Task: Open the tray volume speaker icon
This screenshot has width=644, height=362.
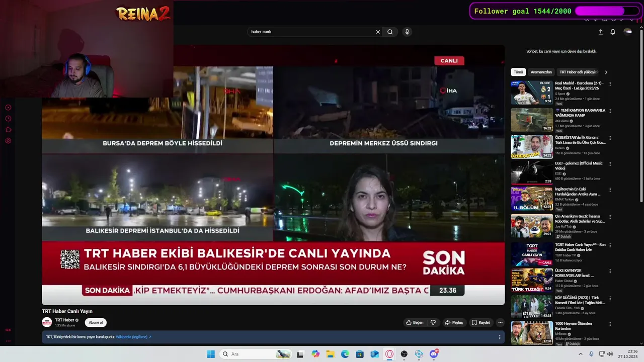Action: tap(610, 354)
